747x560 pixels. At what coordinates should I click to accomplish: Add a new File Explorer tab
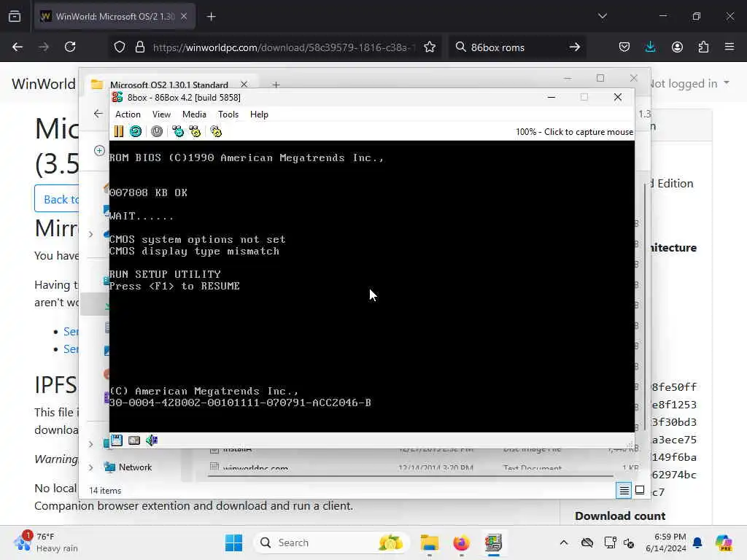(276, 85)
